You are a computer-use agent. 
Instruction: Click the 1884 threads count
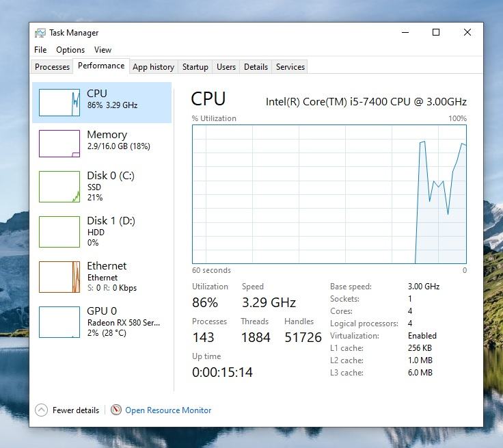coord(256,337)
